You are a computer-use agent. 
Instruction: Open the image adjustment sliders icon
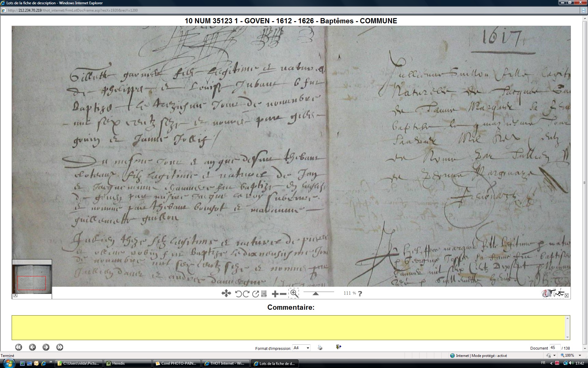click(264, 294)
